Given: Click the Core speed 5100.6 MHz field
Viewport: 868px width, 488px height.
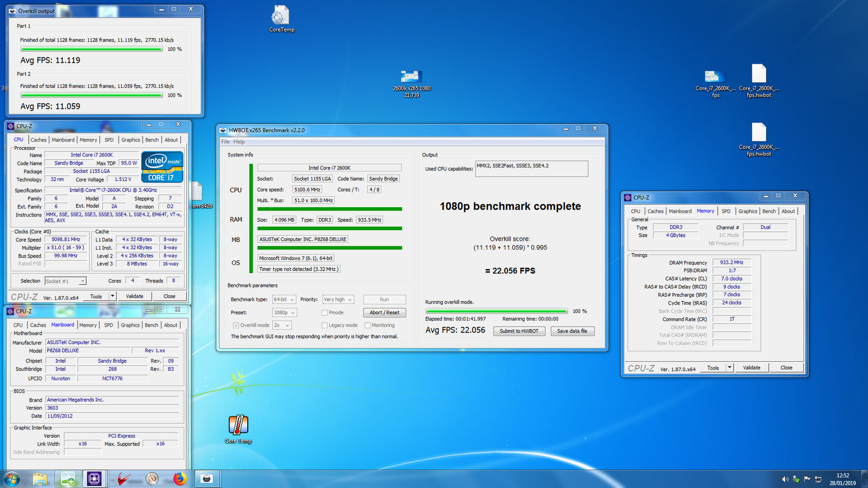Looking at the screenshot, I should [307, 190].
